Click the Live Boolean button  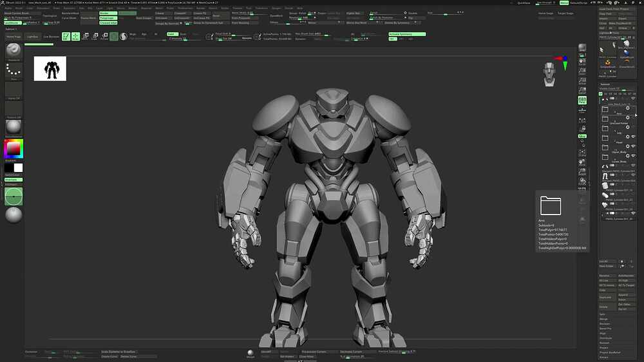coord(52,37)
